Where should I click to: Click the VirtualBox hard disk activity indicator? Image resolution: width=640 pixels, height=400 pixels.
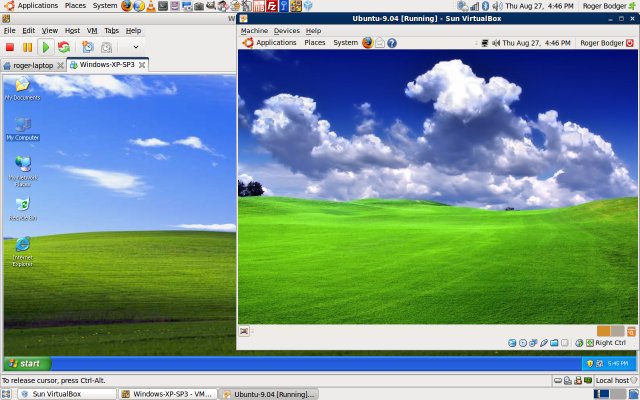[512, 343]
